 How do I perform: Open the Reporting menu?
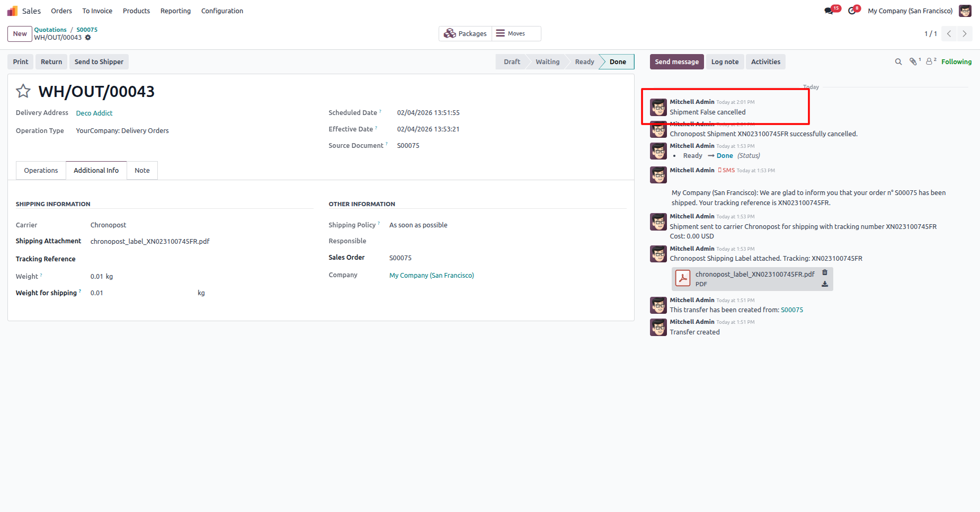click(x=175, y=11)
